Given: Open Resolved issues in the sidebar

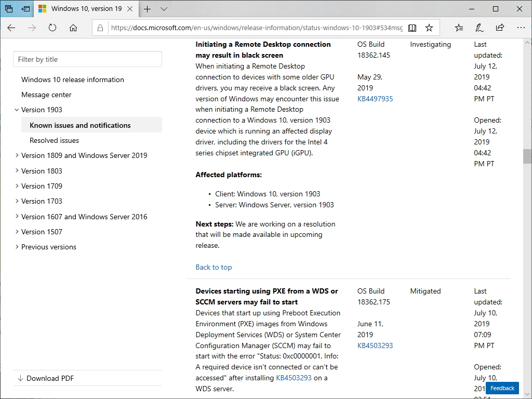Looking at the screenshot, I should (x=55, y=140).
